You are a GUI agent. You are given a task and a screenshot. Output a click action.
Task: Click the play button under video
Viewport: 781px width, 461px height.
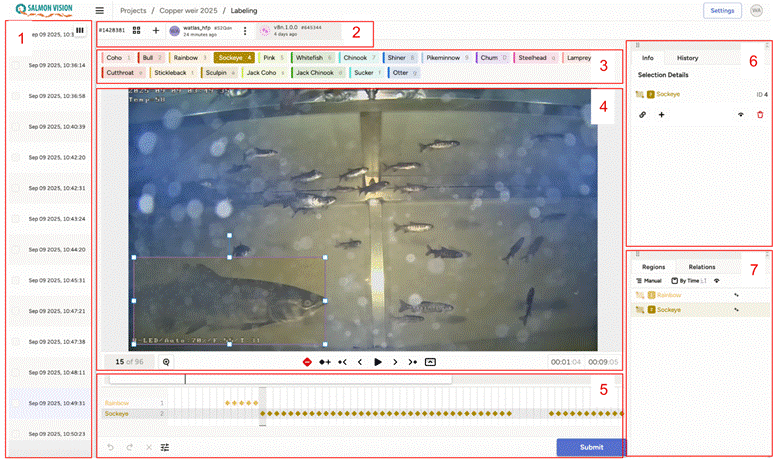click(377, 362)
